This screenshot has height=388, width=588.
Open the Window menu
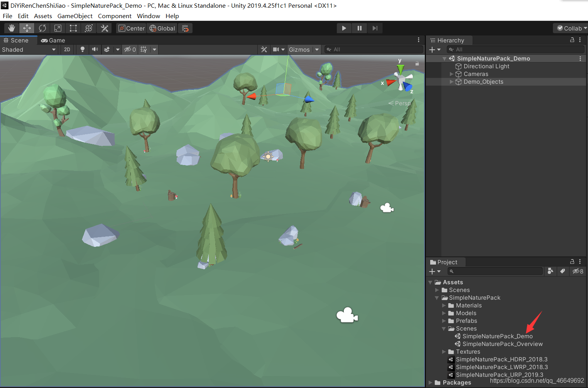click(148, 16)
